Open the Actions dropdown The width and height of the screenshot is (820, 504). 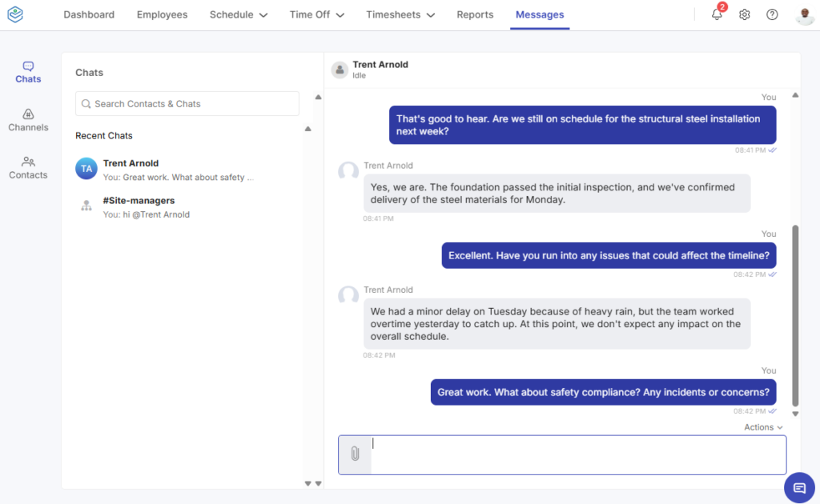pyautogui.click(x=763, y=427)
